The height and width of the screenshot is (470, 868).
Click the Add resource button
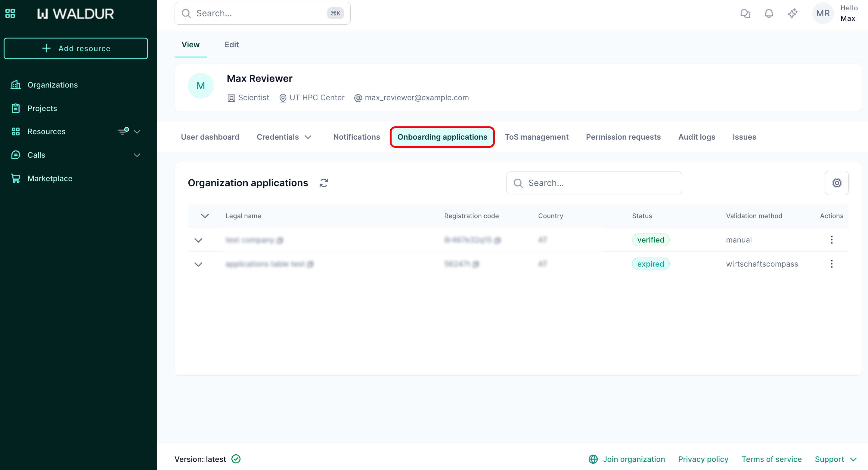pyautogui.click(x=76, y=48)
